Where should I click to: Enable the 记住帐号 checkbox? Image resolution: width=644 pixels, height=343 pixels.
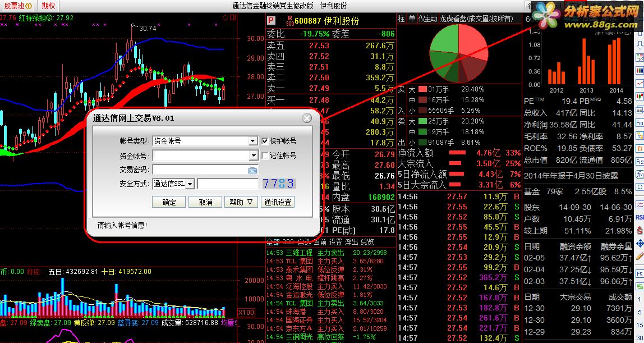(265, 156)
